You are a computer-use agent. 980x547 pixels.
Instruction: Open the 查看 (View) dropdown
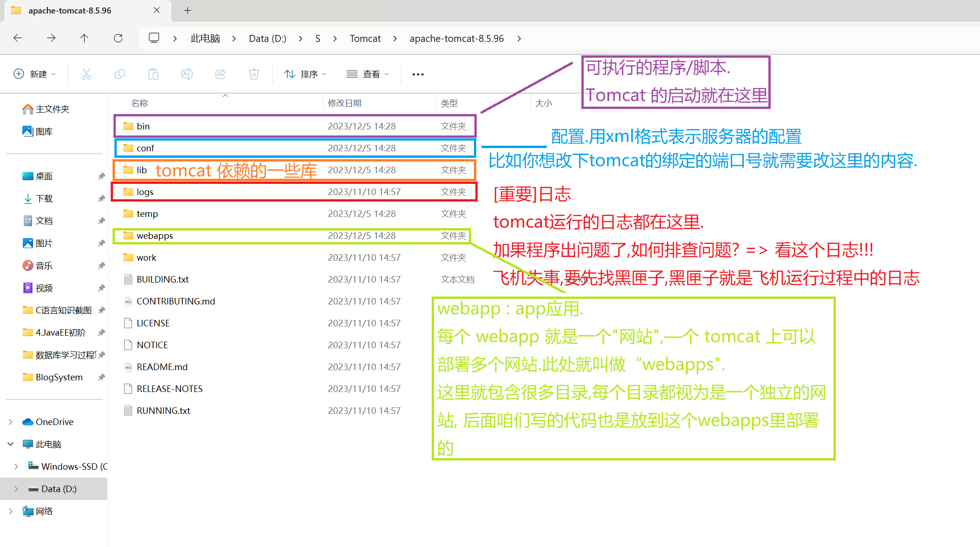pos(367,74)
